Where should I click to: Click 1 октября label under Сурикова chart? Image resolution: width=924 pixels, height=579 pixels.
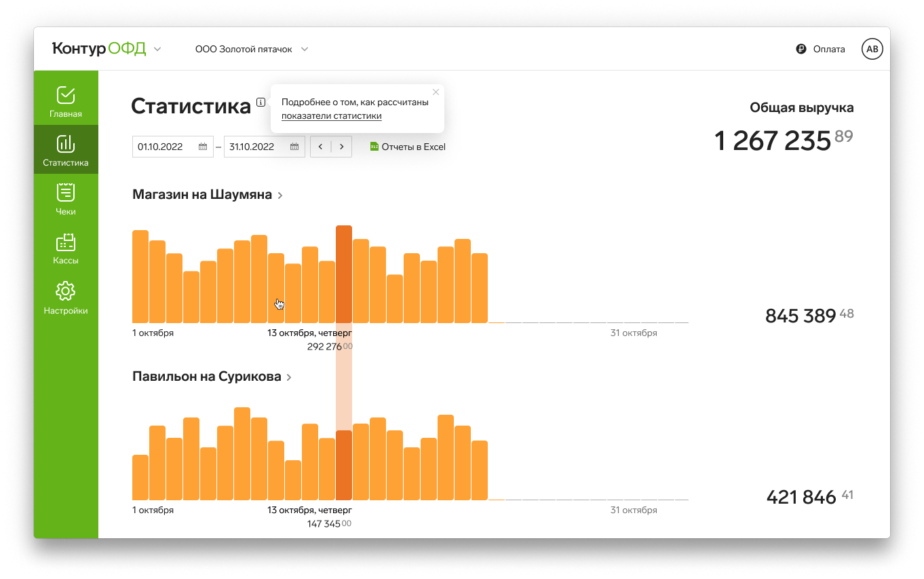coord(153,510)
